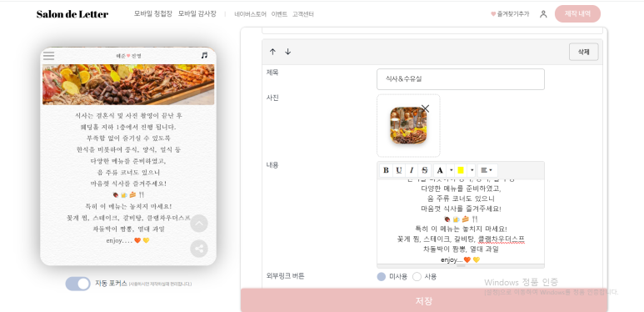The image size is (644, 312).
Task: Click the 제목 title input field
Action: click(461, 79)
